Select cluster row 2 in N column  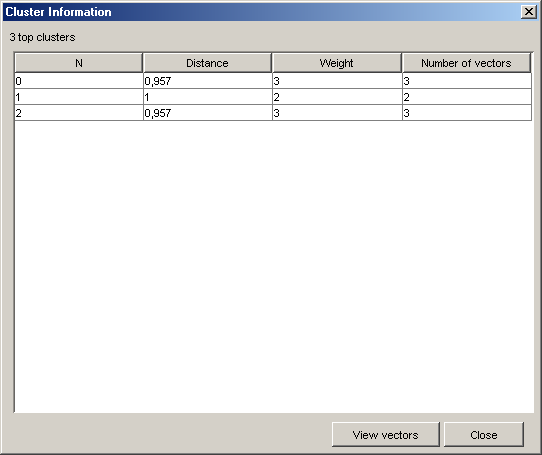tap(79, 113)
